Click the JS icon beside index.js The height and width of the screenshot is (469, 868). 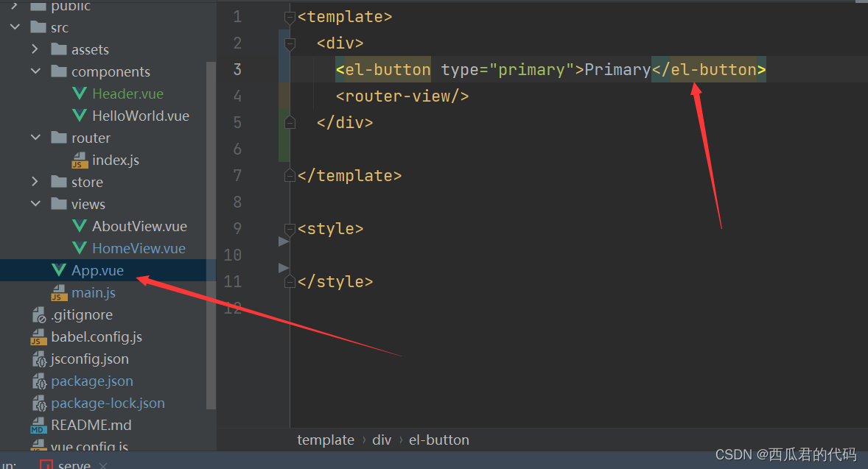pos(80,161)
